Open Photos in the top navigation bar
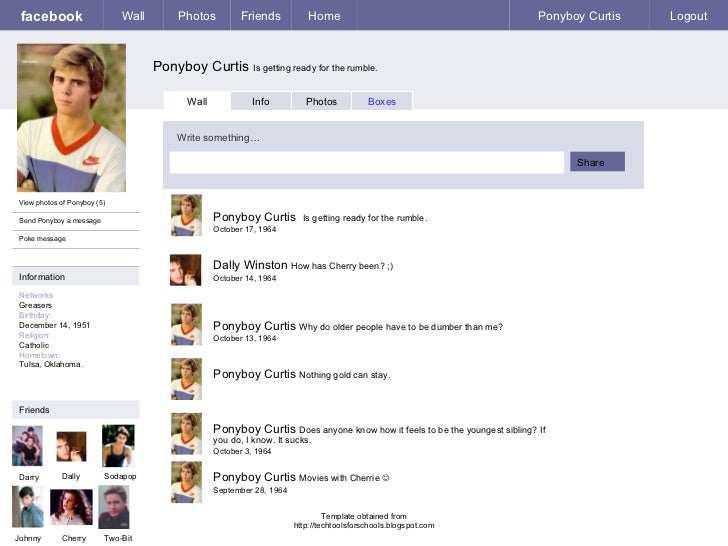The height and width of the screenshot is (546, 728). [x=197, y=16]
